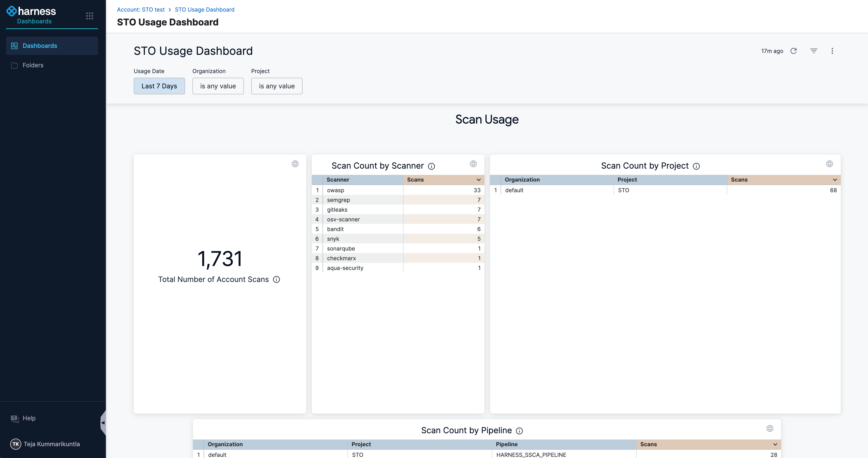This screenshot has height=458, width=868.
Task: Open Folders in the left sidebar
Action: point(33,65)
